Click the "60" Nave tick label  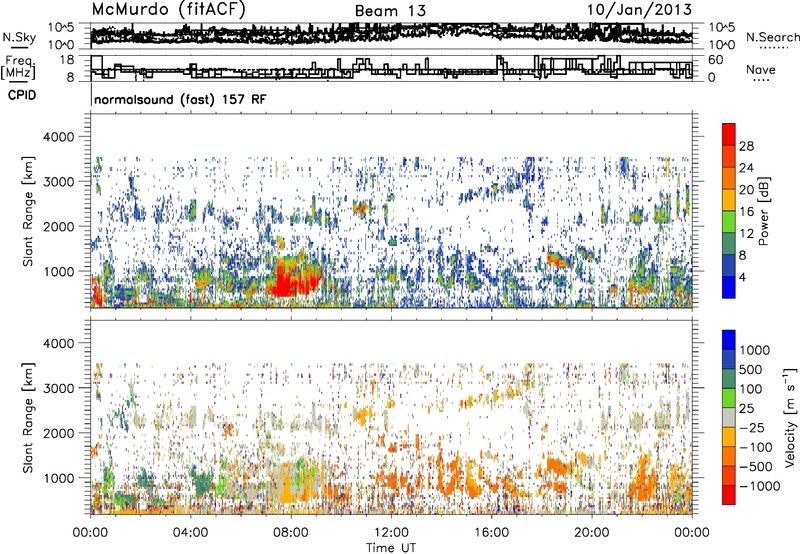(x=715, y=60)
